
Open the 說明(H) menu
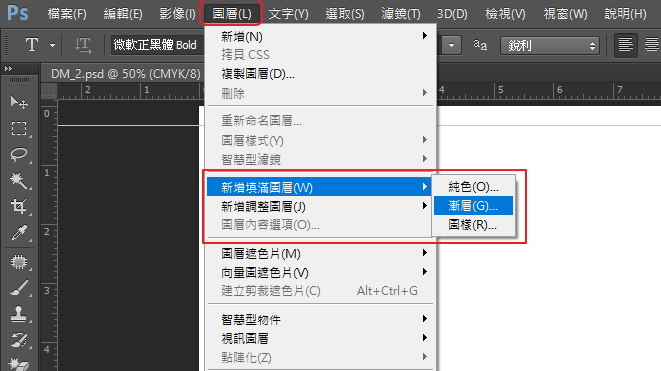[625, 14]
